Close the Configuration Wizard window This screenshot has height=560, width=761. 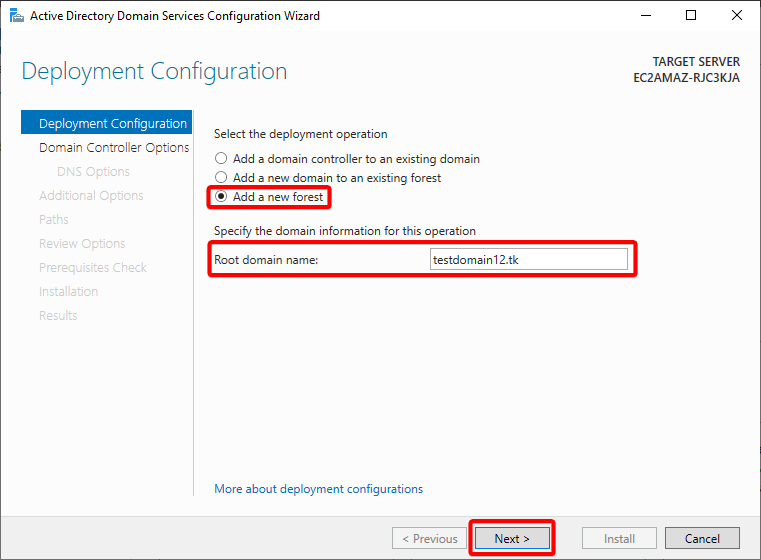pos(737,16)
